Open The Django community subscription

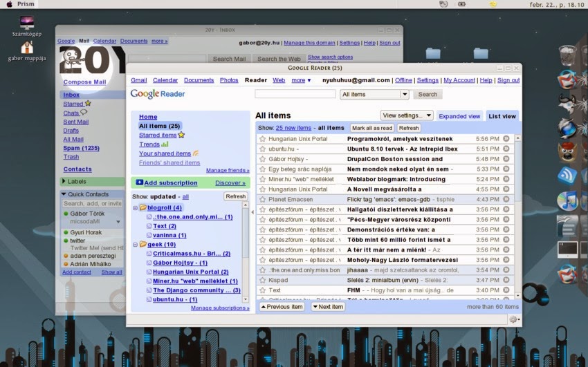point(196,290)
